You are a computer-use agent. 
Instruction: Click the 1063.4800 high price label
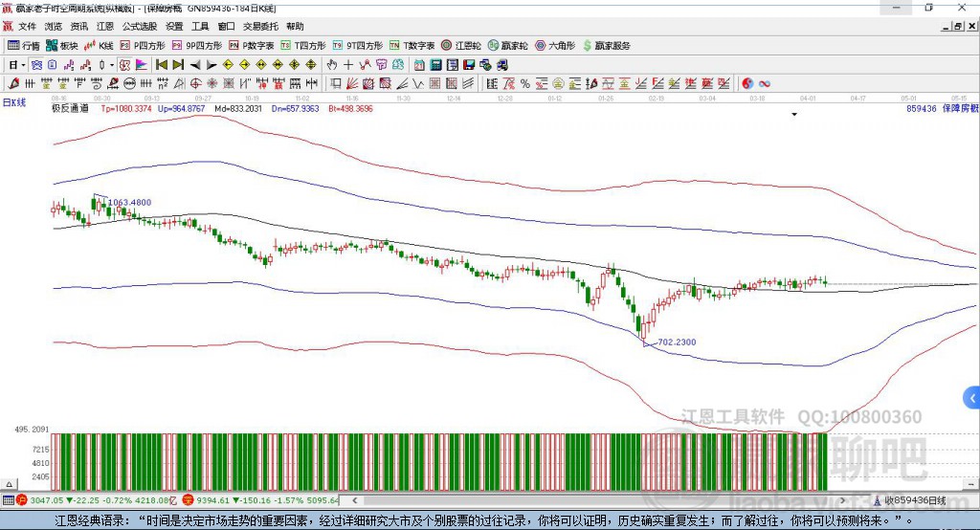[x=129, y=203]
